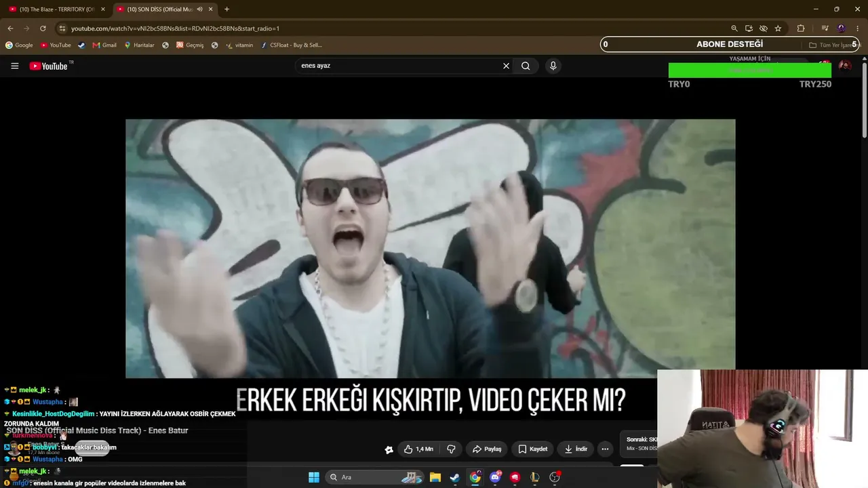Share the video using Paylaş
This screenshot has height=488, width=868.
click(x=487, y=449)
